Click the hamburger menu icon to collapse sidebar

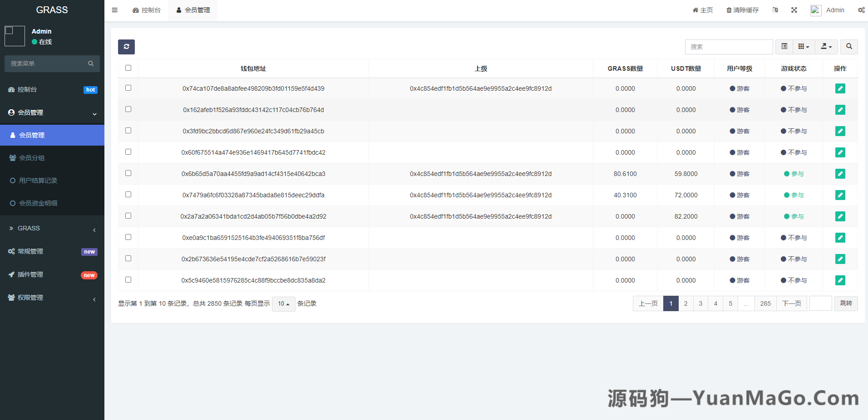[x=114, y=10]
